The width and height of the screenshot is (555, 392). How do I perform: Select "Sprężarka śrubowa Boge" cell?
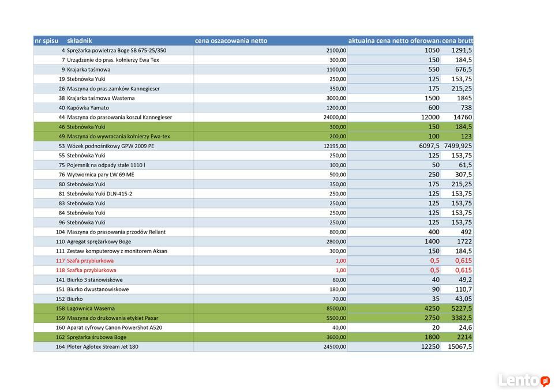coord(96,337)
